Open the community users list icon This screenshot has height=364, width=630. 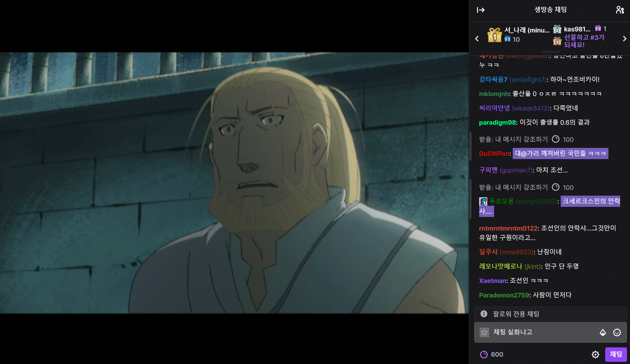620,10
